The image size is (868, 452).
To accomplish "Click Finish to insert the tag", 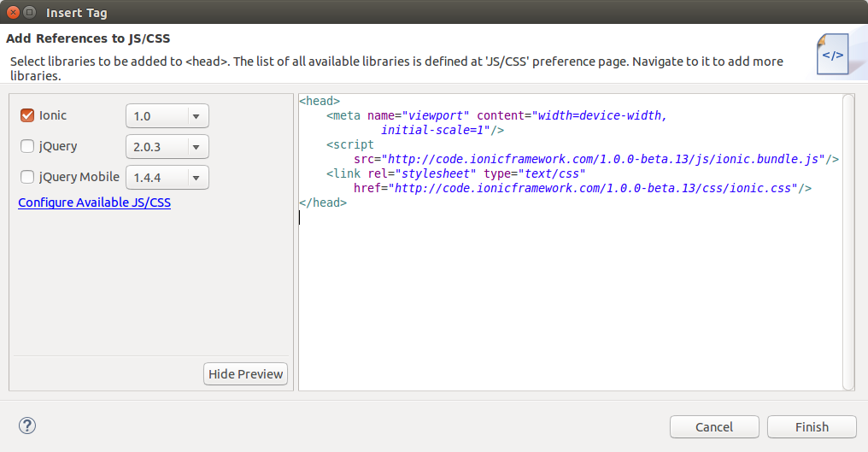I will click(812, 427).
